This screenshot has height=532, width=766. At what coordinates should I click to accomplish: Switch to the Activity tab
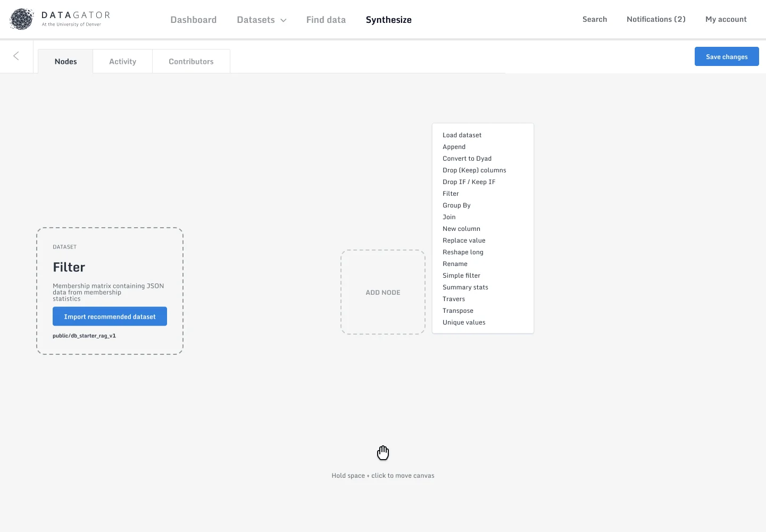point(122,62)
